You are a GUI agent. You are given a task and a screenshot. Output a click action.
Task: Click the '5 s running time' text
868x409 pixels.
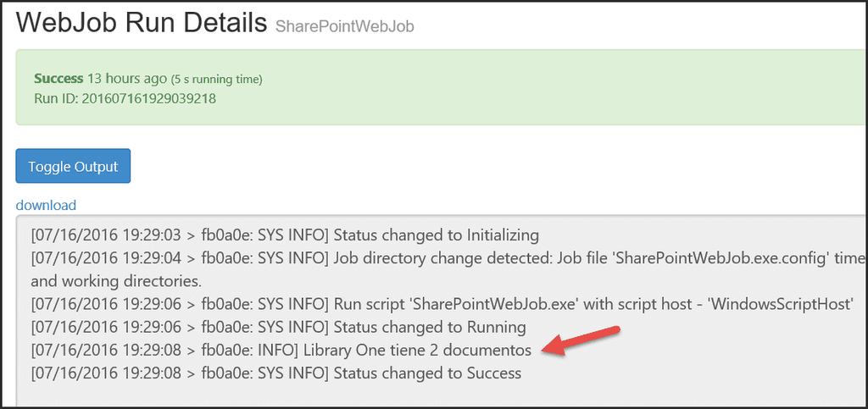click(x=217, y=80)
